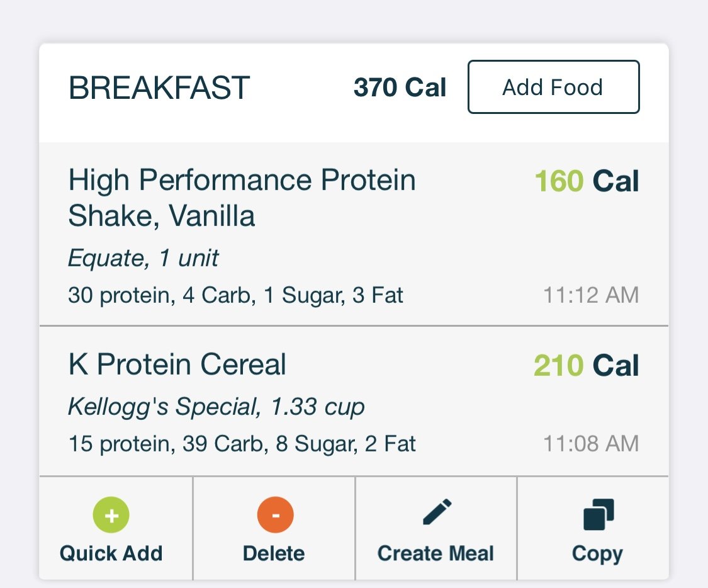Tap the green Quick Add plus icon
This screenshot has height=588, width=708.
111,515
